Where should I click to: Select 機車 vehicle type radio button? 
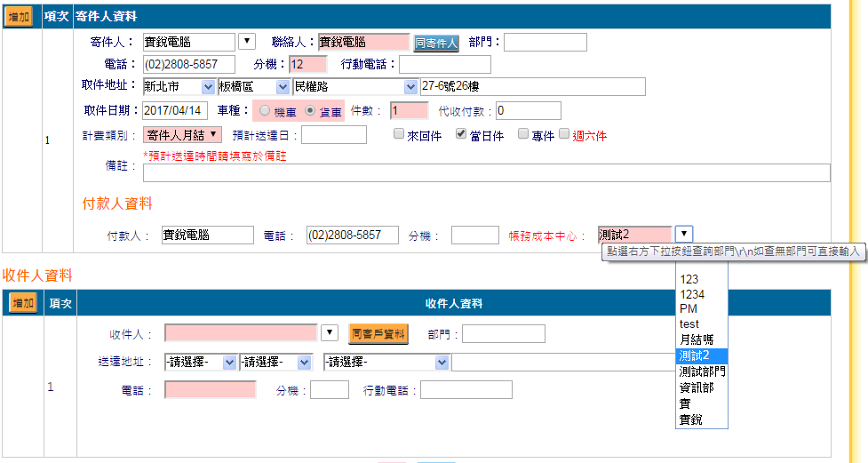click(x=265, y=111)
